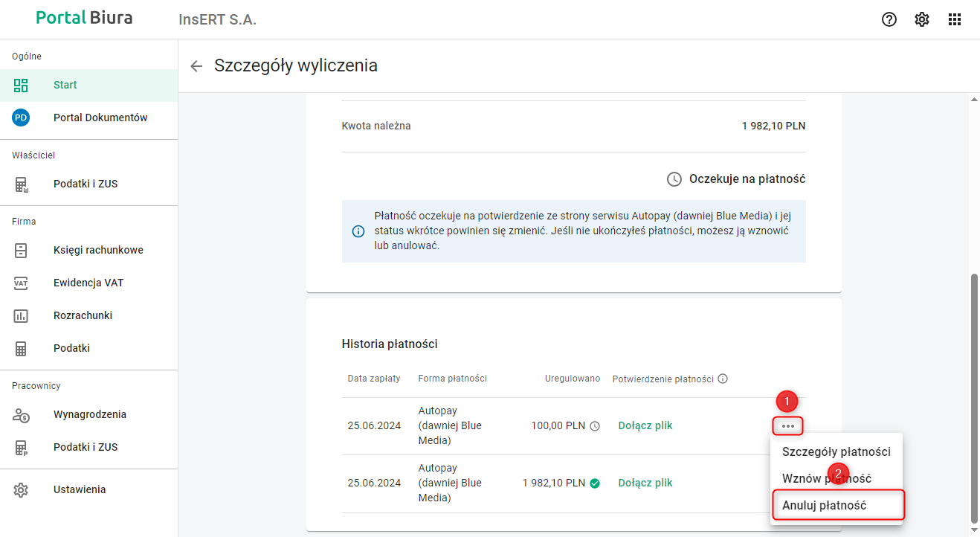
Task: Open three-dots menu for 100,00 PLN payment
Action: click(x=788, y=426)
